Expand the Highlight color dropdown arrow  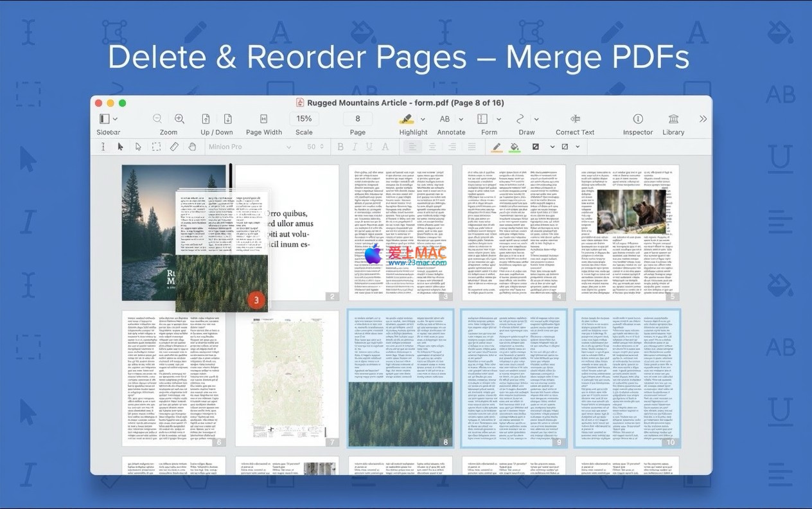coord(423,119)
